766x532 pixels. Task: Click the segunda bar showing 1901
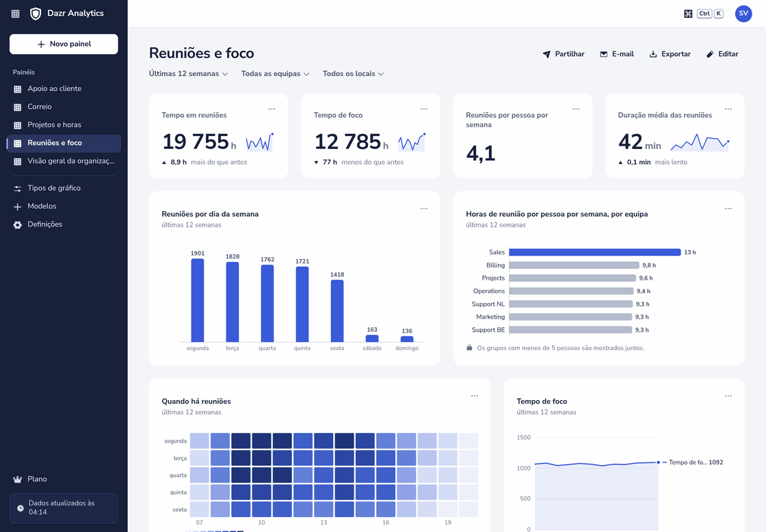coord(198,300)
